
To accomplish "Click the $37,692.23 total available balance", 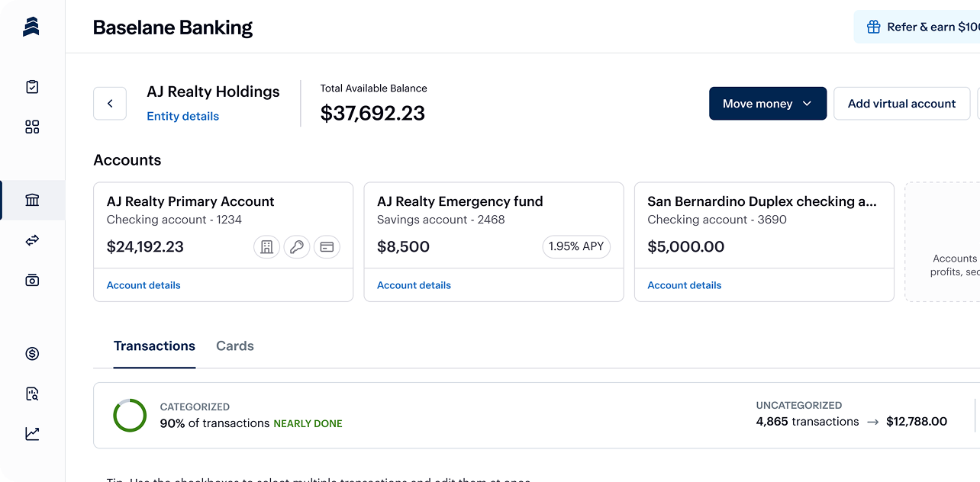I will pyautogui.click(x=372, y=113).
